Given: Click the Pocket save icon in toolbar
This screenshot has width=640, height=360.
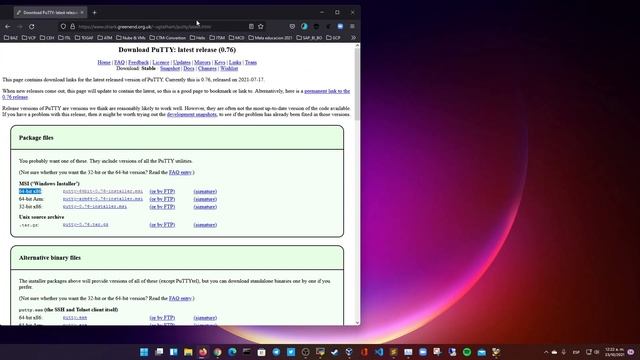Looking at the screenshot, I should click(292, 27).
